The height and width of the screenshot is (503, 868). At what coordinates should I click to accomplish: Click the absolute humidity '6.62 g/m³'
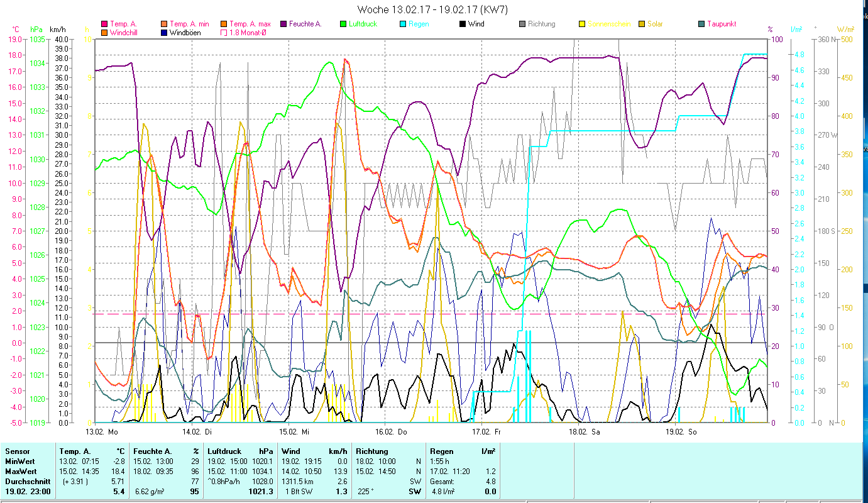pos(150,492)
